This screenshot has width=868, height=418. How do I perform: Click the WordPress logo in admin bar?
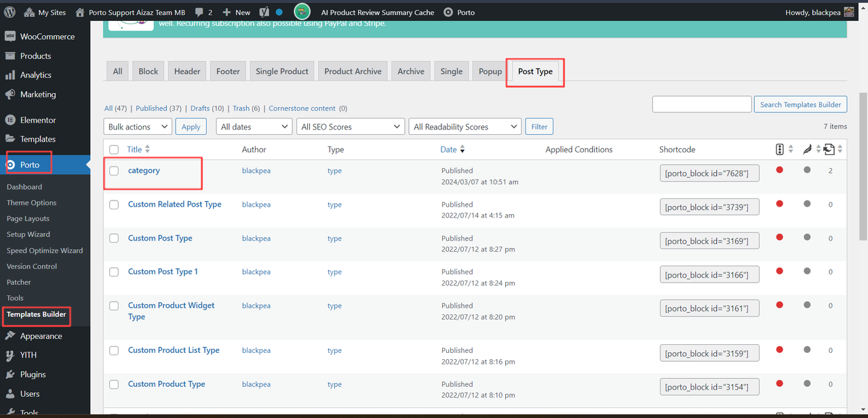click(x=10, y=12)
